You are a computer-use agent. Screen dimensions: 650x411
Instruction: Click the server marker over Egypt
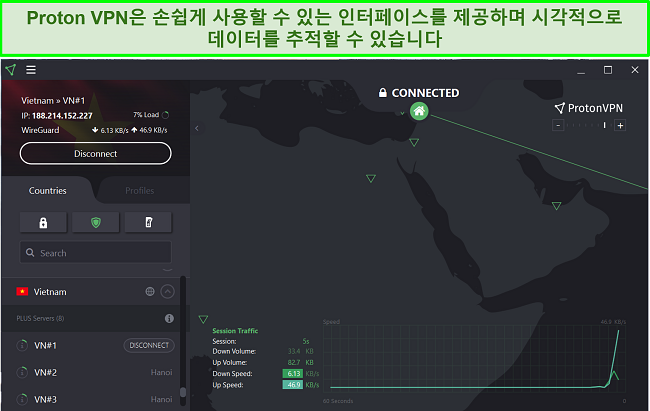click(371, 178)
